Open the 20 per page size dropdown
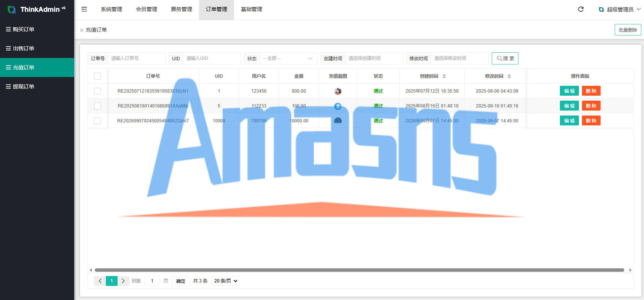Image resolution: width=644 pixels, height=300 pixels. click(x=225, y=281)
